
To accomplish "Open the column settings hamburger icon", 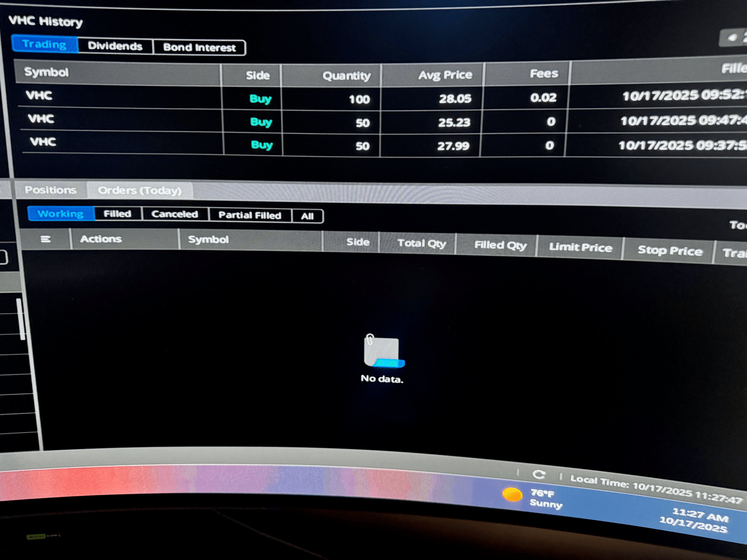I will click(x=46, y=239).
